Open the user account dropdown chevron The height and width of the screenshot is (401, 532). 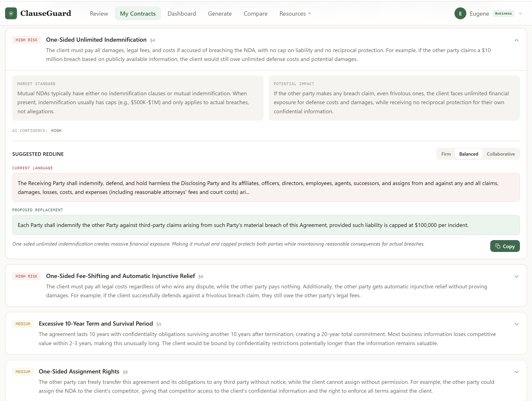tap(520, 14)
